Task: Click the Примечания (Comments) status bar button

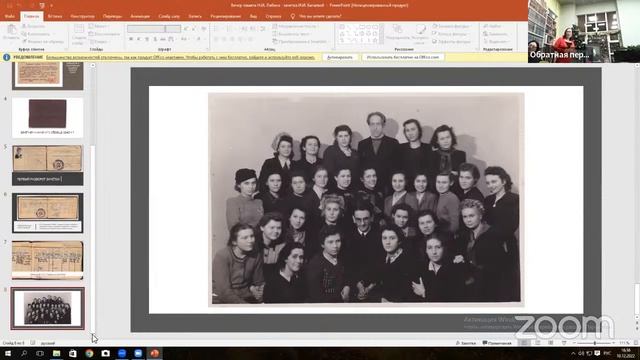Action: pyautogui.click(x=497, y=343)
